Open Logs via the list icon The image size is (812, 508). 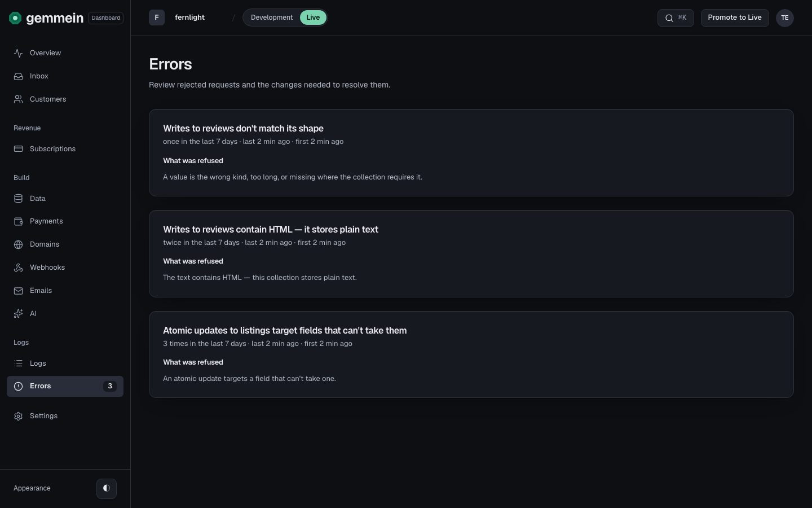point(19,364)
